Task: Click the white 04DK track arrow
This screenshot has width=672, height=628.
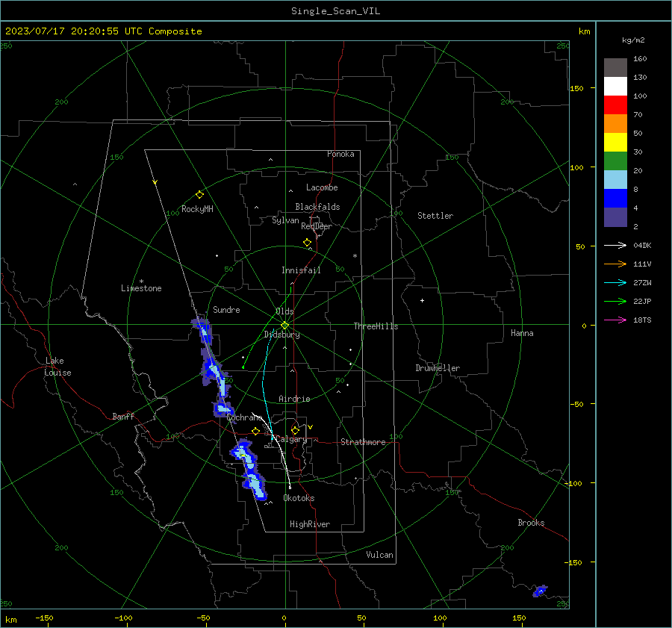Action: click(615, 245)
